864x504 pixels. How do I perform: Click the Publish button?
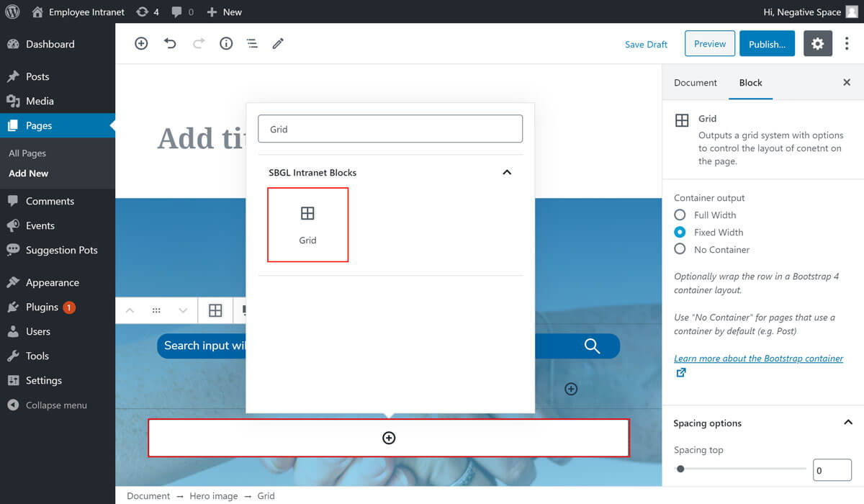click(767, 44)
